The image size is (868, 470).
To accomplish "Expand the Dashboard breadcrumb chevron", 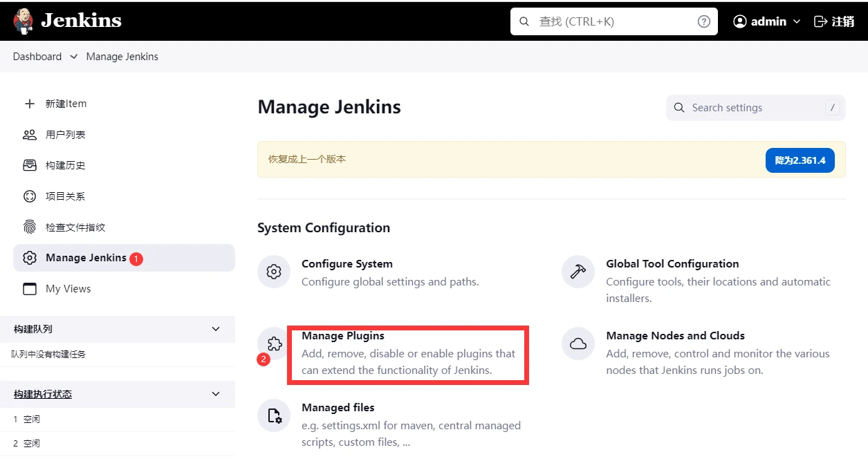I will [x=73, y=57].
